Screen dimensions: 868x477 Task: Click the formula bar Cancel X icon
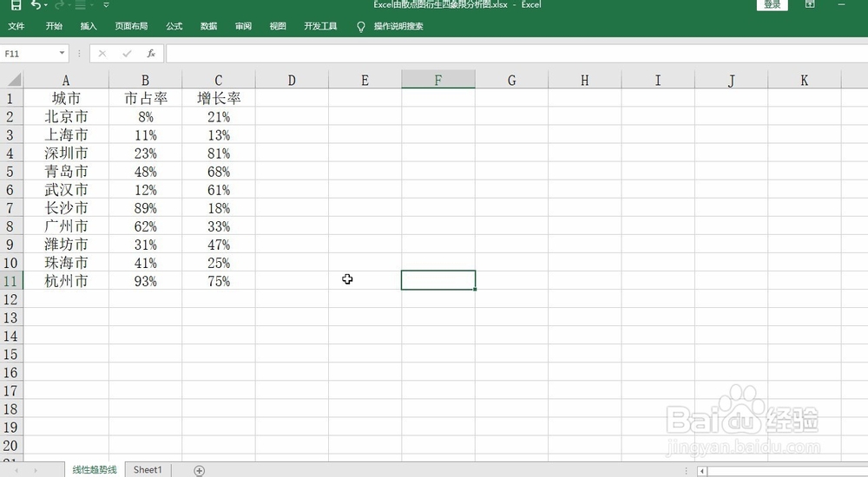coord(102,54)
